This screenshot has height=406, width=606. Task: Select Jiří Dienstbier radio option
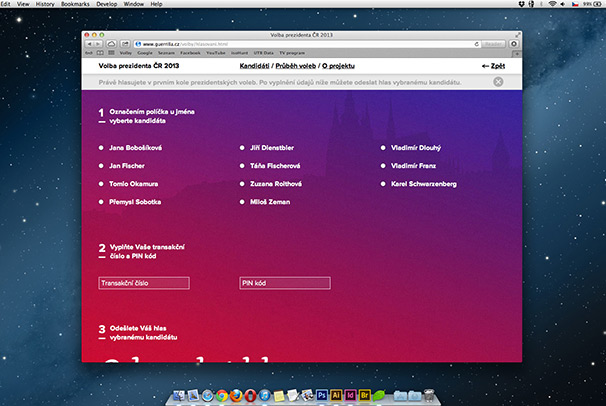[x=243, y=147]
